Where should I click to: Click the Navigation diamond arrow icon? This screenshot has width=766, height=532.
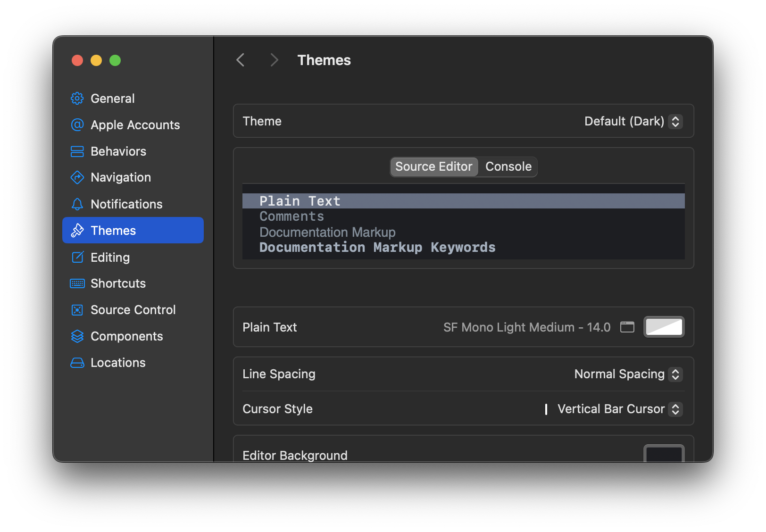[77, 177]
